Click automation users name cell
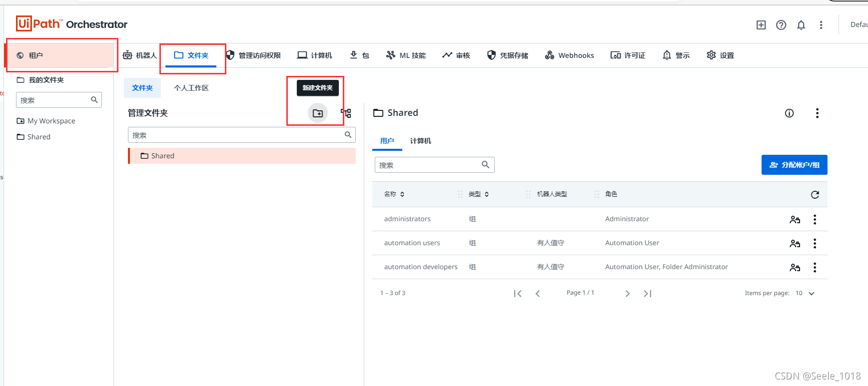 pyautogui.click(x=412, y=243)
